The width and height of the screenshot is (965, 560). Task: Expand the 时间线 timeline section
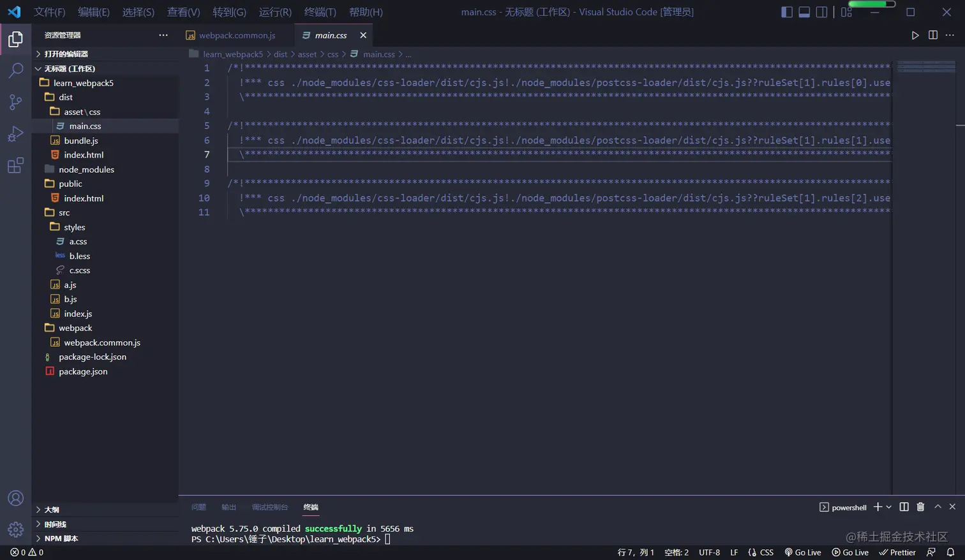105,524
